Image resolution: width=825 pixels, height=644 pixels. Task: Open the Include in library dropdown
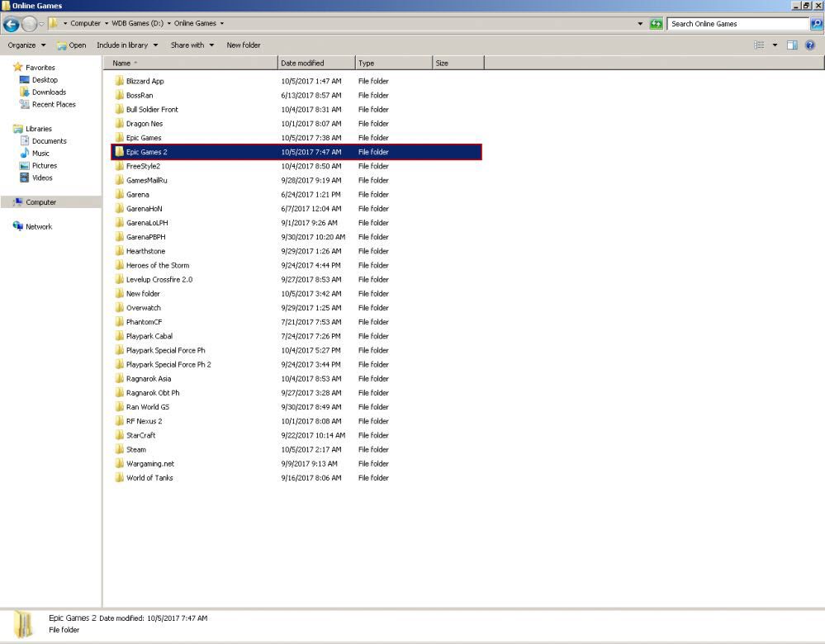121,45
